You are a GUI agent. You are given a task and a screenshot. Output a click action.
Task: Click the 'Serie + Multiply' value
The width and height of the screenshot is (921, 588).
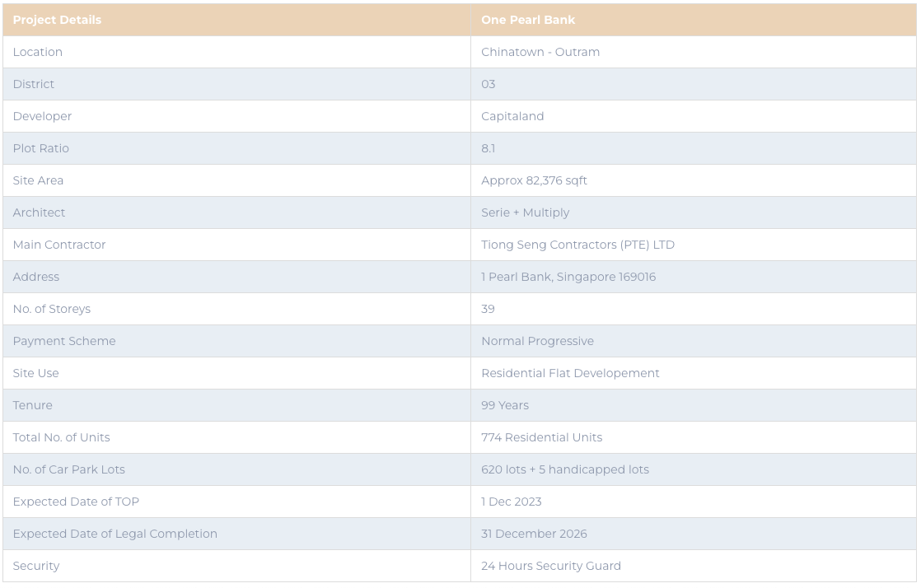525,212
